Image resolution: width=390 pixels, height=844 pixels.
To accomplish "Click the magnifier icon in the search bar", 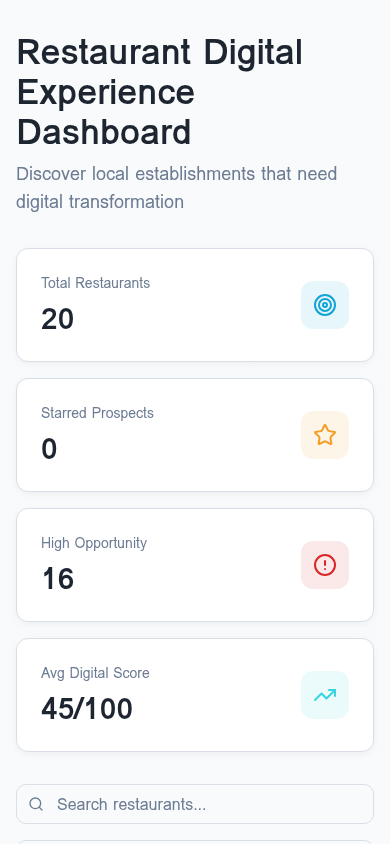I will click(x=36, y=804).
